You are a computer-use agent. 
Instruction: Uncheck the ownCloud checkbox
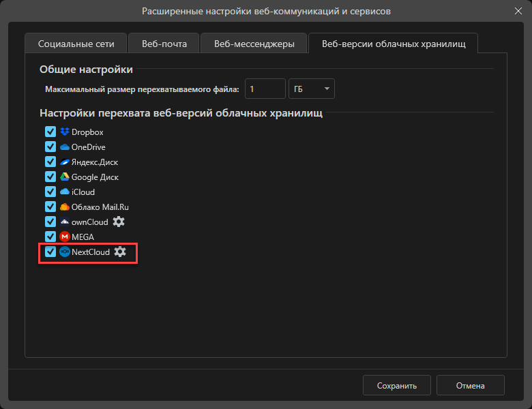(x=50, y=222)
